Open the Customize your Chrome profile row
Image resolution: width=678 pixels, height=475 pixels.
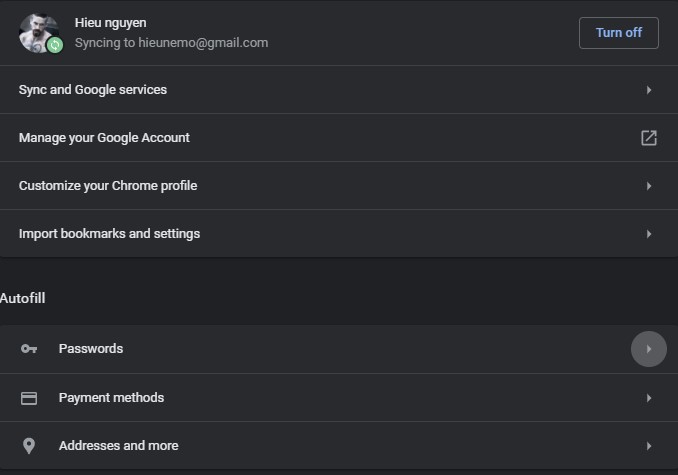tap(108, 186)
